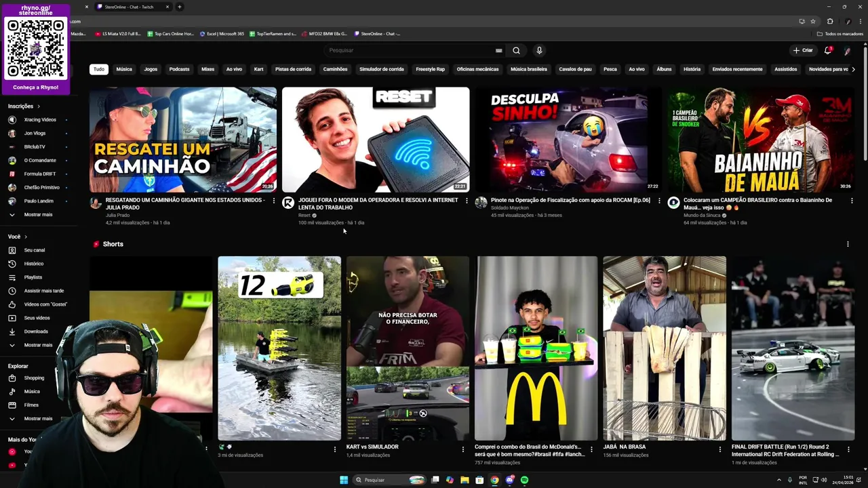Select the Kart filter chip
The height and width of the screenshot is (488, 868).
(x=258, y=69)
